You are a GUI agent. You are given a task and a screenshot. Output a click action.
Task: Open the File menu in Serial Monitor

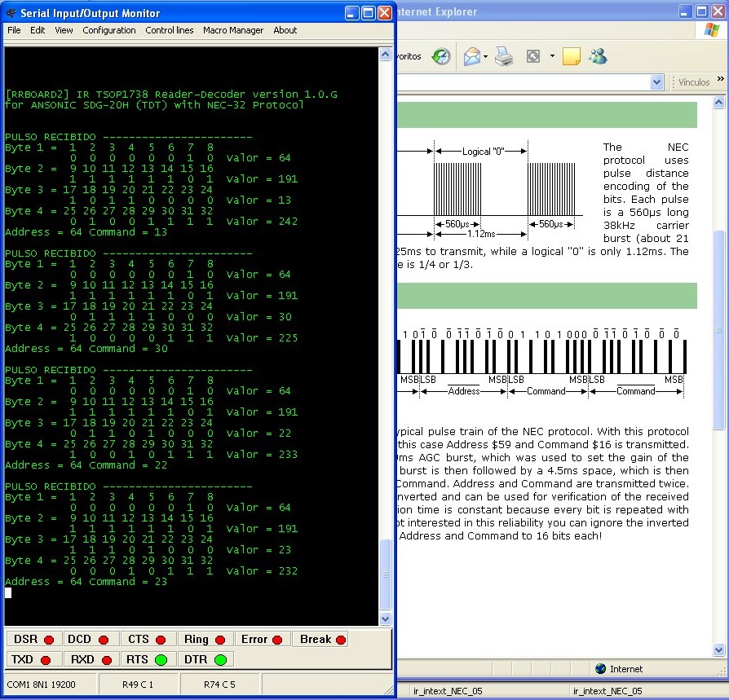click(14, 30)
